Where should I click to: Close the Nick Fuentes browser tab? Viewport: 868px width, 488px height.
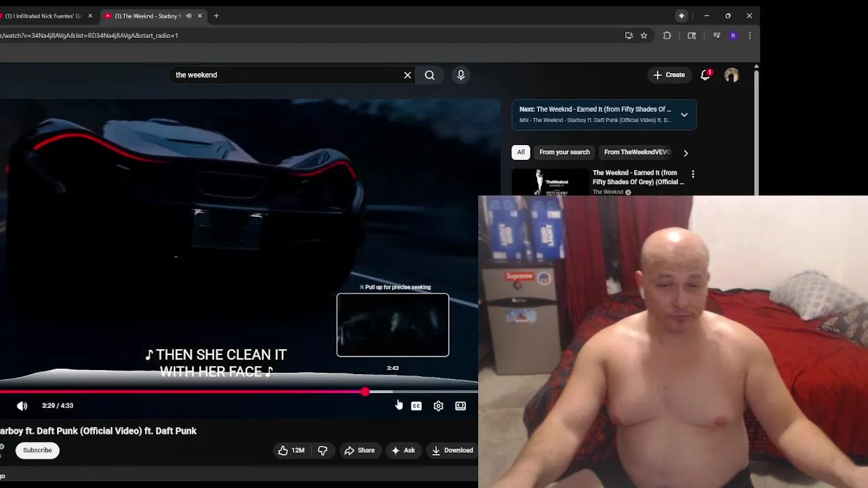tap(90, 16)
